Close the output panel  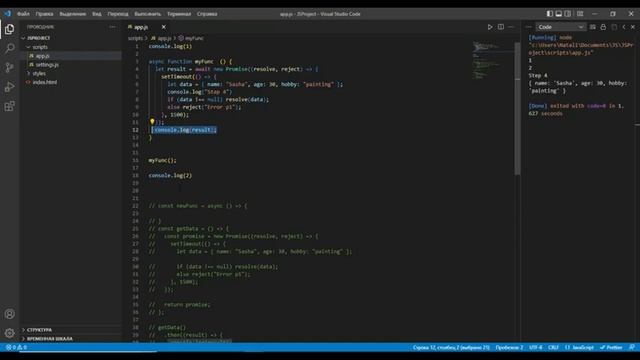(633, 27)
